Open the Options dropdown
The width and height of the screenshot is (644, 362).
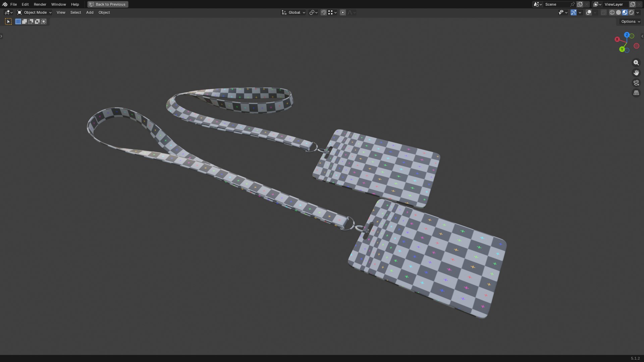coord(630,21)
